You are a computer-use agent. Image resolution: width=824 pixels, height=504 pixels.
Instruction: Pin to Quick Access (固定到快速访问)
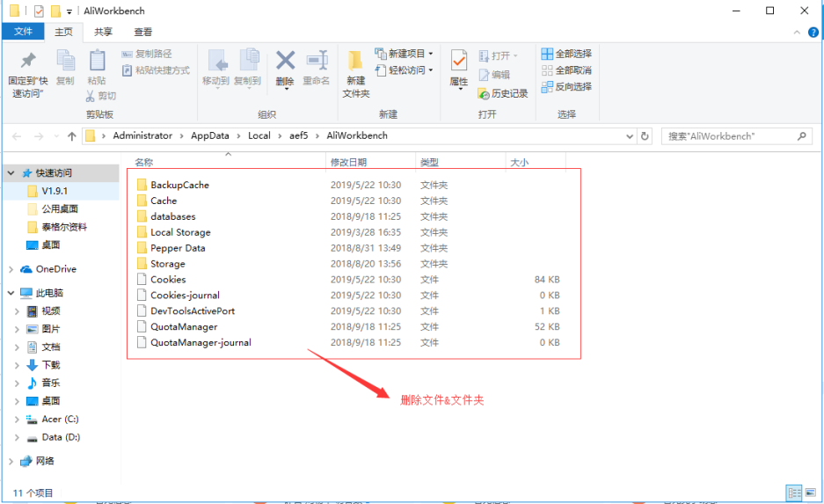click(28, 74)
